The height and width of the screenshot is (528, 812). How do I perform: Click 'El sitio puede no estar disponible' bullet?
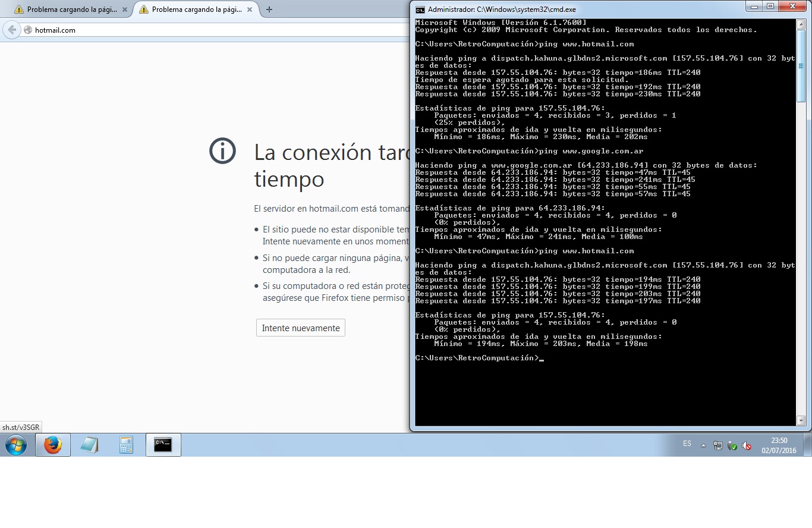pyautogui.click(x=336, y=235)
